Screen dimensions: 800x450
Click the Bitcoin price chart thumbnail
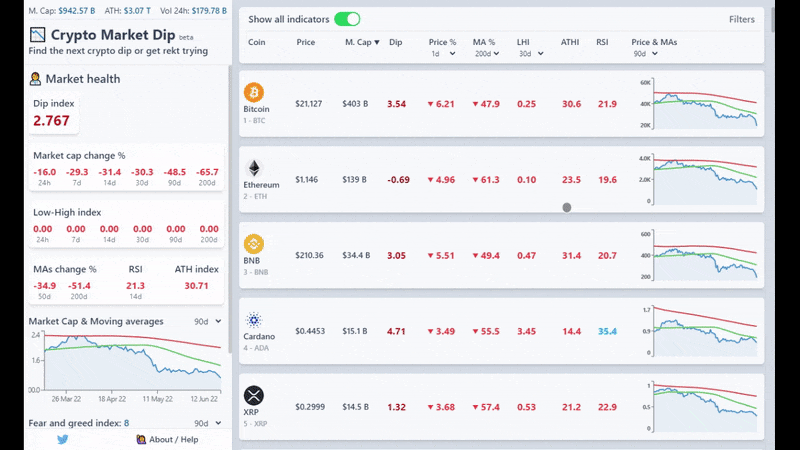tap(698, 104)
